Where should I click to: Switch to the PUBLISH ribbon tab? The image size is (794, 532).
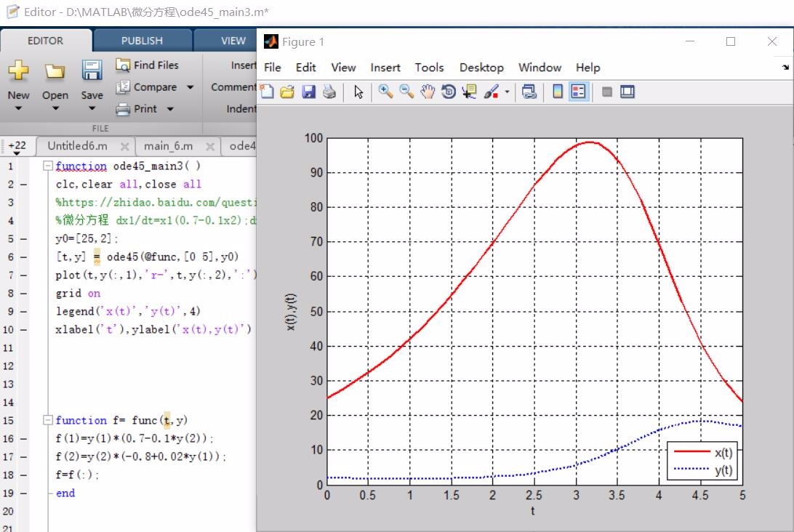[x=142, y=41]
